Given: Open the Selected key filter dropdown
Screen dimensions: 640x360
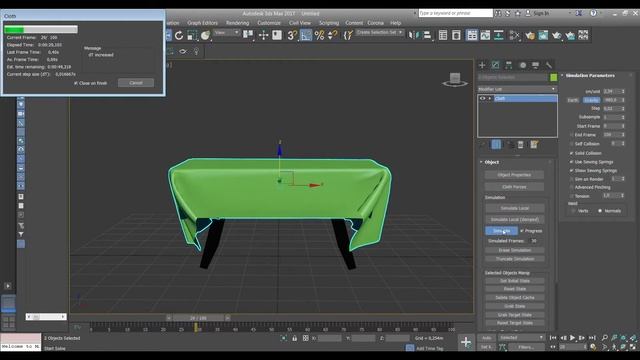Looking at the screenshot, I should point(522,338).
